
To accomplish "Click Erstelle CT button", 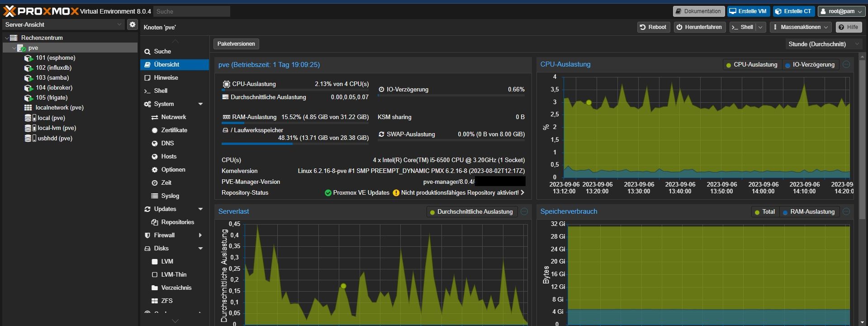I will [794, 11].
